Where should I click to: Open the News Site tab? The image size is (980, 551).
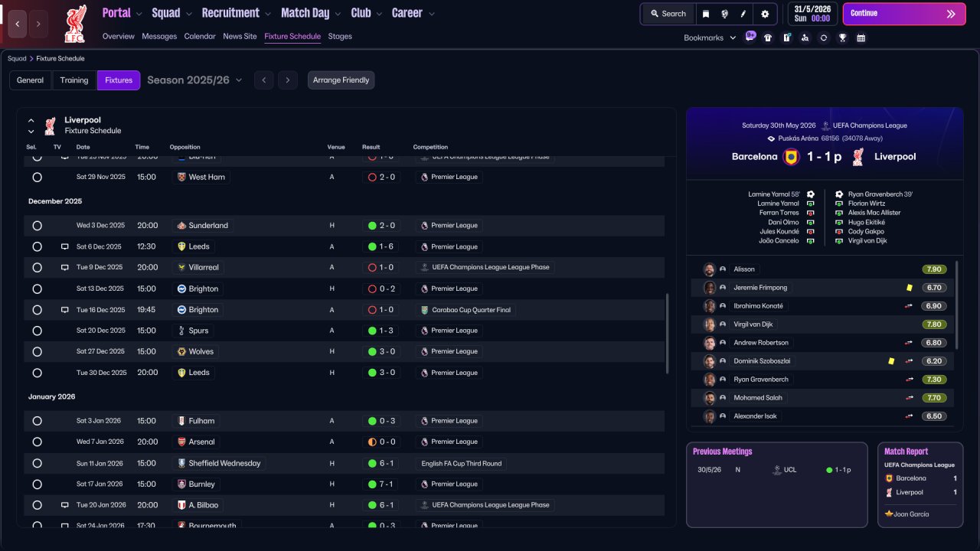(x=240, y=36)
